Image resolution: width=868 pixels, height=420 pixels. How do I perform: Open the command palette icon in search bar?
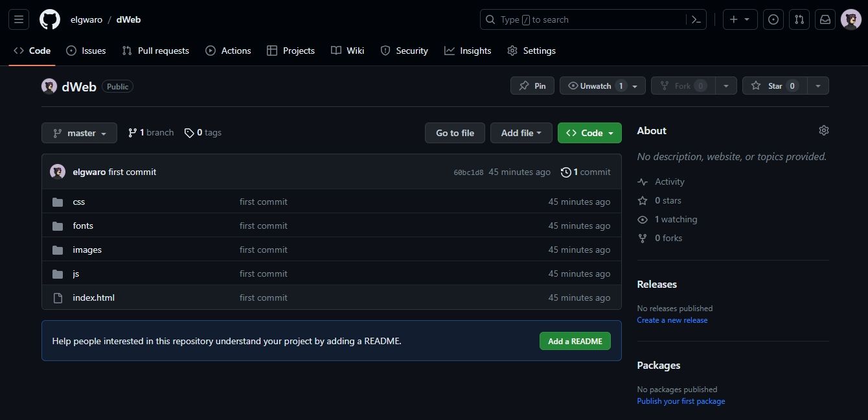pos(696,19)
